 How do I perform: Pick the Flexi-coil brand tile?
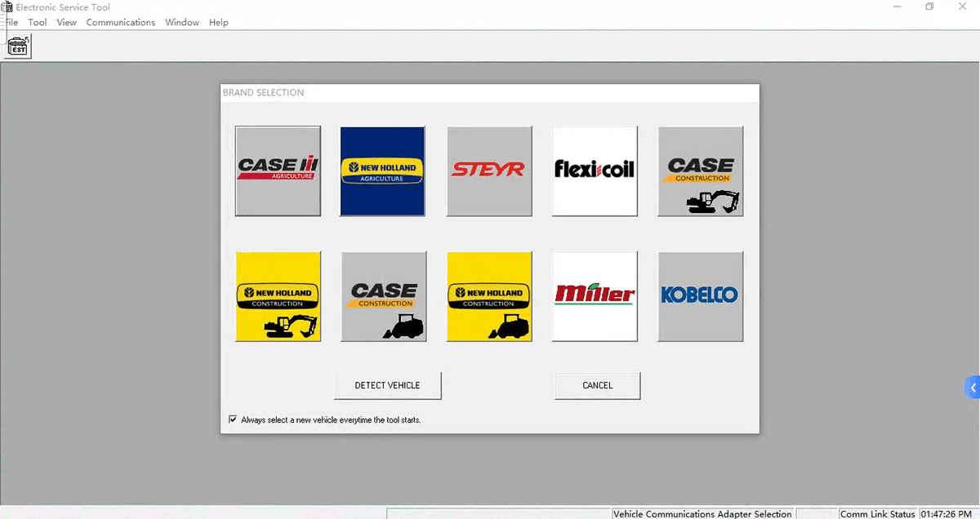coord(595,171)
